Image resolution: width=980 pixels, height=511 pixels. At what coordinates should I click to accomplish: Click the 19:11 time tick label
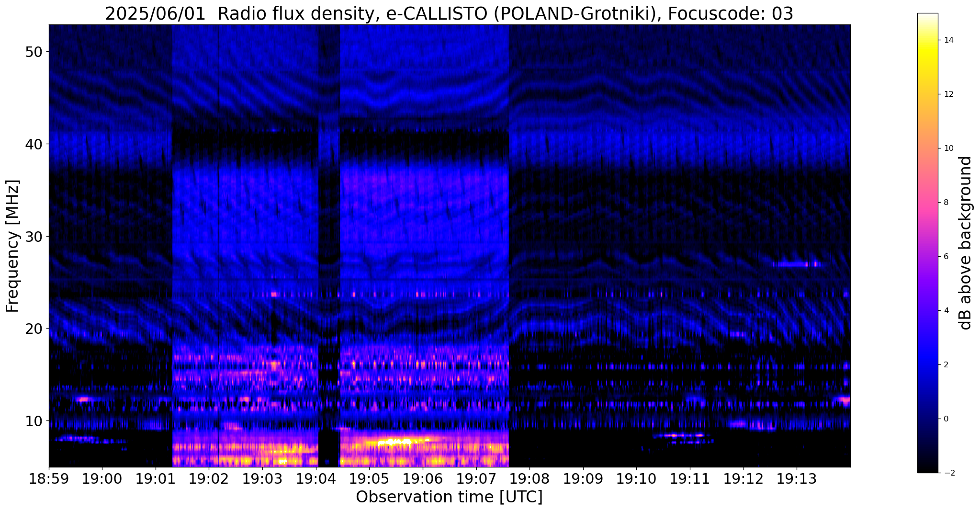(690, 478)
